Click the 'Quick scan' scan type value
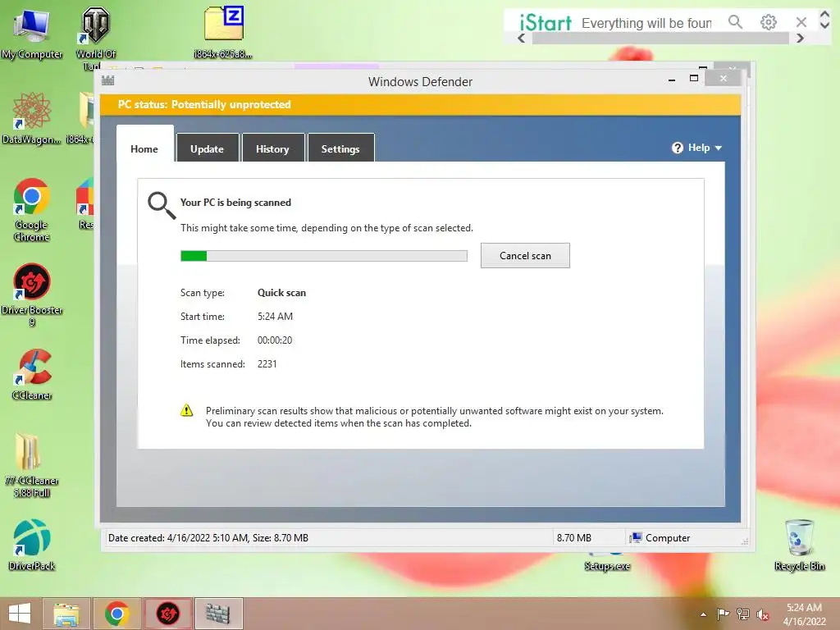This screenshot has width=840, height=630. tap(282, 293)
